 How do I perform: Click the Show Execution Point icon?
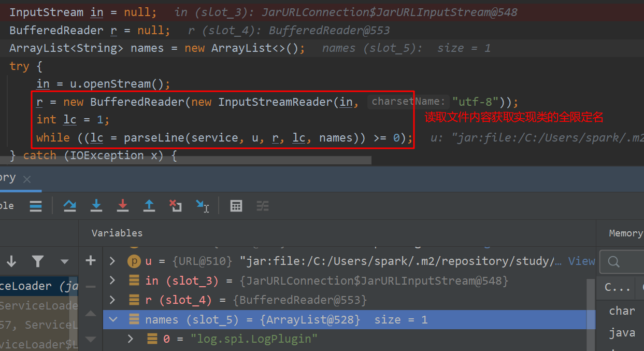pyautogui.click(x=35, y=206)
